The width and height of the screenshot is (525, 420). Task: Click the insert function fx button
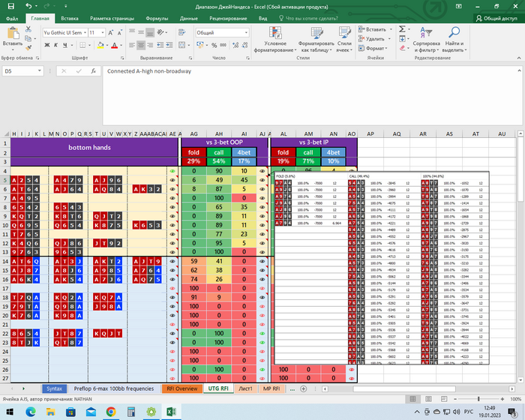coord(94,71)
